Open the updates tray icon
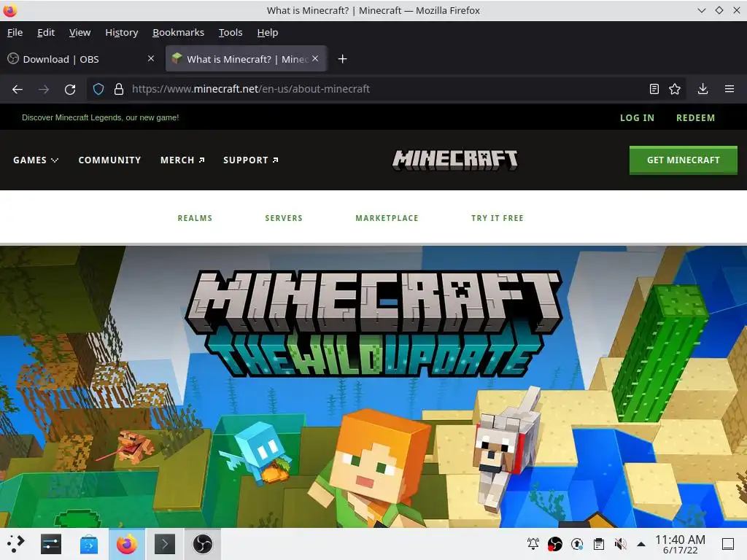 (x=577, y=544)
